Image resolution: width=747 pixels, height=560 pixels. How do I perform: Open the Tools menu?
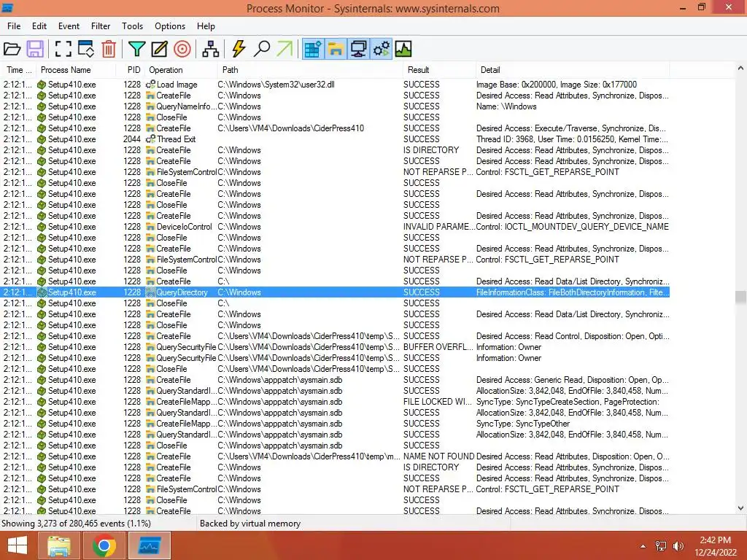[132, 26]
